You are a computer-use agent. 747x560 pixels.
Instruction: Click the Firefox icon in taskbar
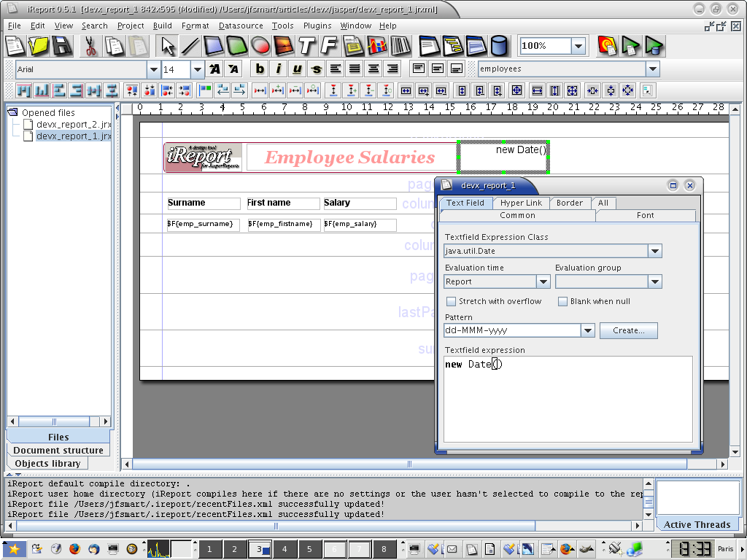tap(75, 549)
